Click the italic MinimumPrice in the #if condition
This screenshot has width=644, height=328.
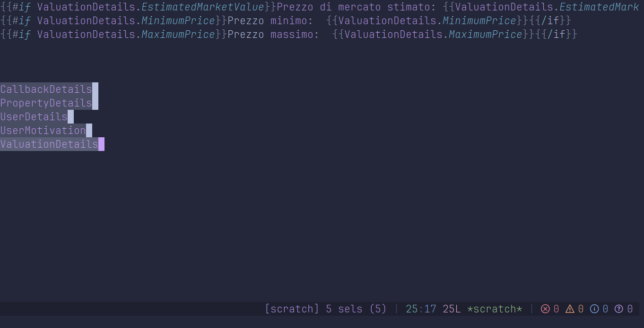click(x=178, y=21)
